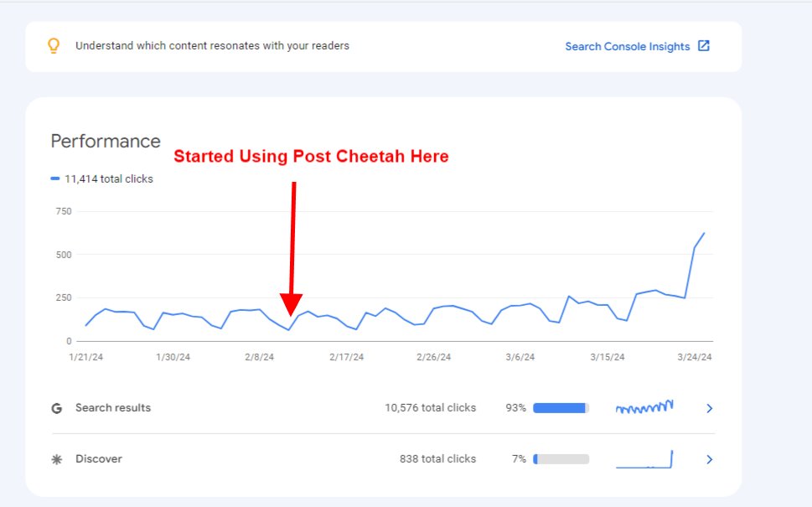Viewport: 812px width, 507px height.
Task: Click the 93% percentage text
Action: click(x=516, y=408)
